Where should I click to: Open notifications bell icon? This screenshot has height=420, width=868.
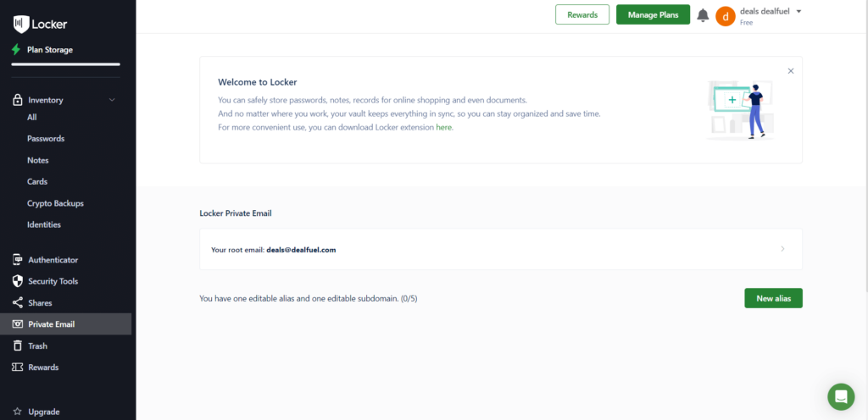coord(703,15)
